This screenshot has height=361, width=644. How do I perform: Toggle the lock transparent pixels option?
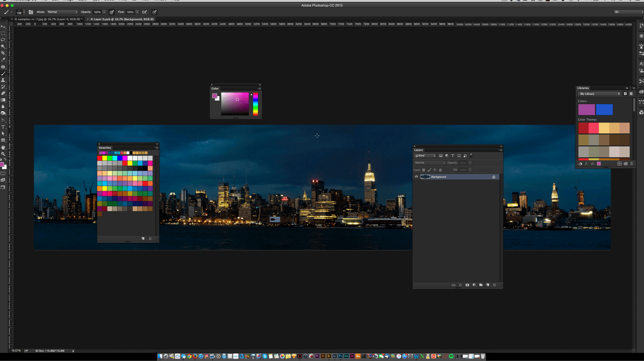tap(423, 170)
